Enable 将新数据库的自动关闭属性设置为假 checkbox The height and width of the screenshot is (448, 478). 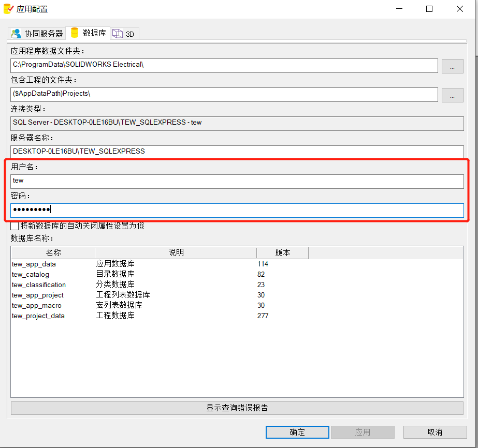[15, 226]
